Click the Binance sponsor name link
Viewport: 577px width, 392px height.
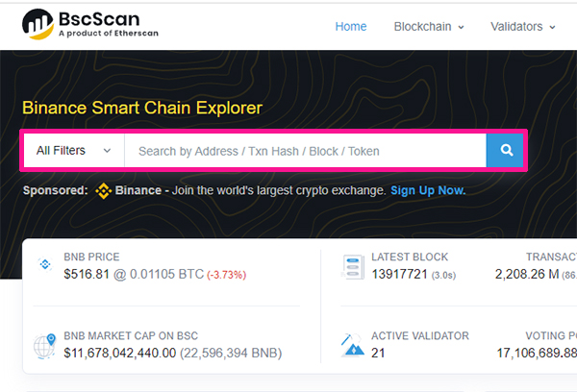click(138, 190)
